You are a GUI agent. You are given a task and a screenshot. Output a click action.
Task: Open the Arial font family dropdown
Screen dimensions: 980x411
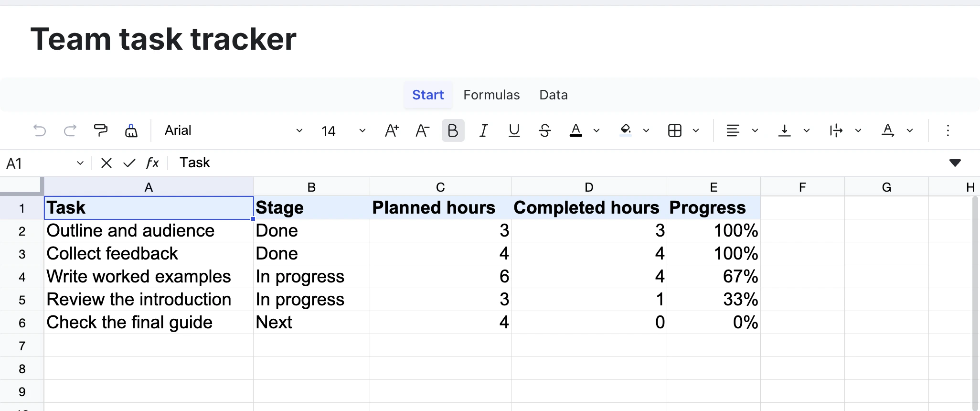click(234, 130)
